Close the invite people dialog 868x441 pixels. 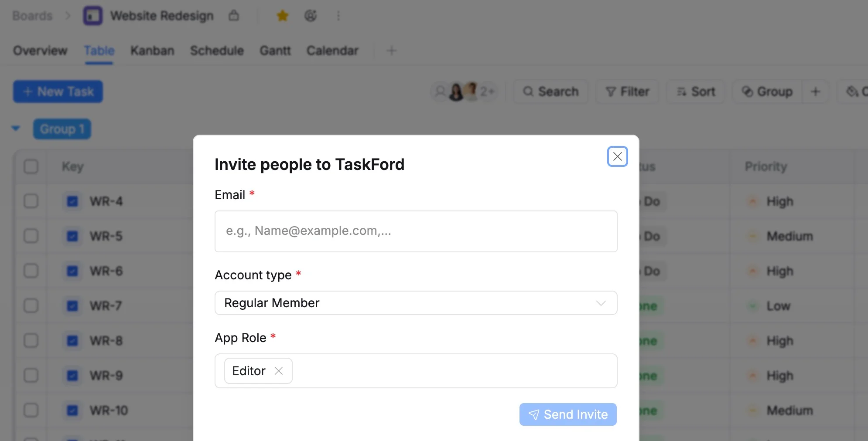point(618,156)
